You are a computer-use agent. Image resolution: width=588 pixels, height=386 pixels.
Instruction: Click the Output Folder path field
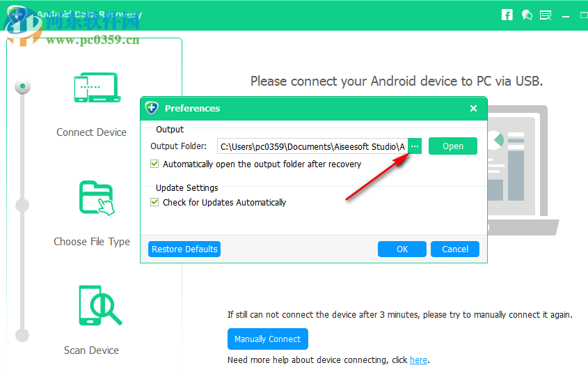(x=312, y=146)
